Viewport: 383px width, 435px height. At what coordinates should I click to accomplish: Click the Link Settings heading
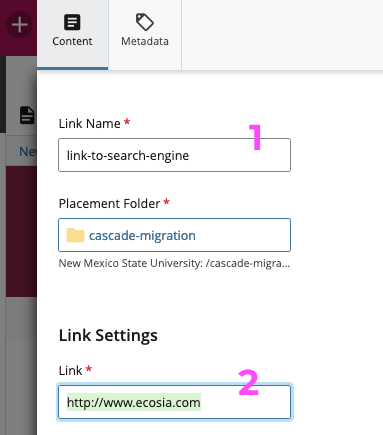108,335
